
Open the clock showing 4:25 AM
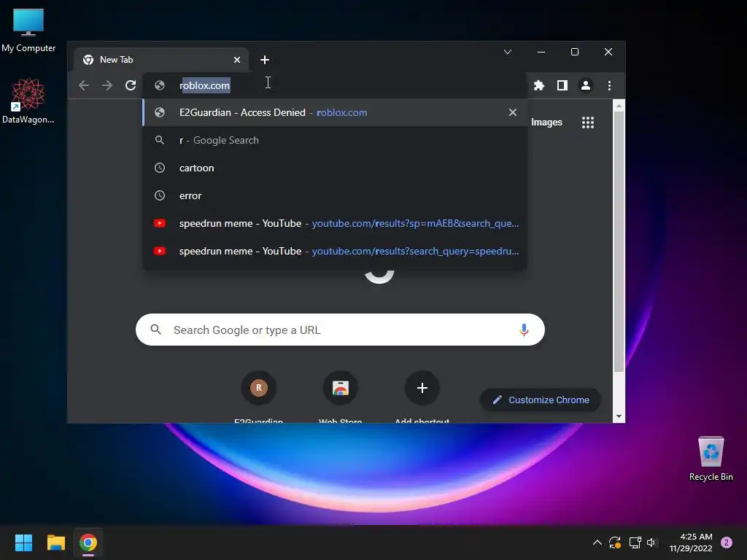[691, 542]
